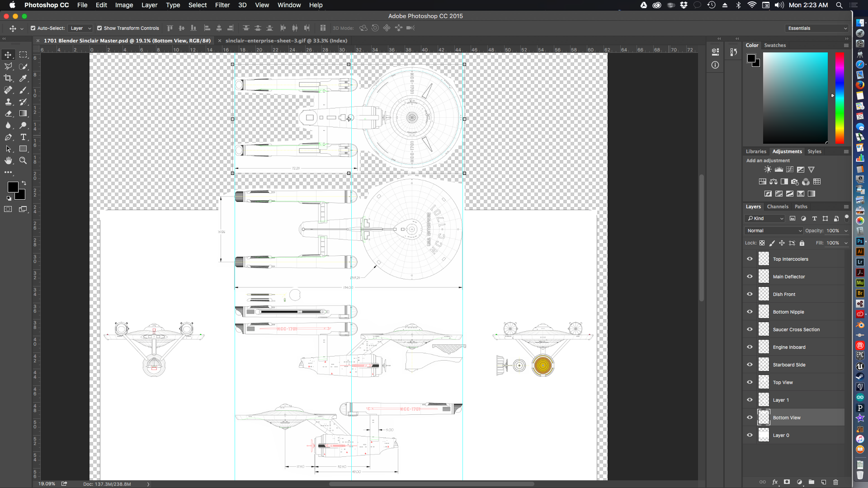Hide the Saucer Cross Section layer
Screen dimensions: 868x488
coord(750,329)
